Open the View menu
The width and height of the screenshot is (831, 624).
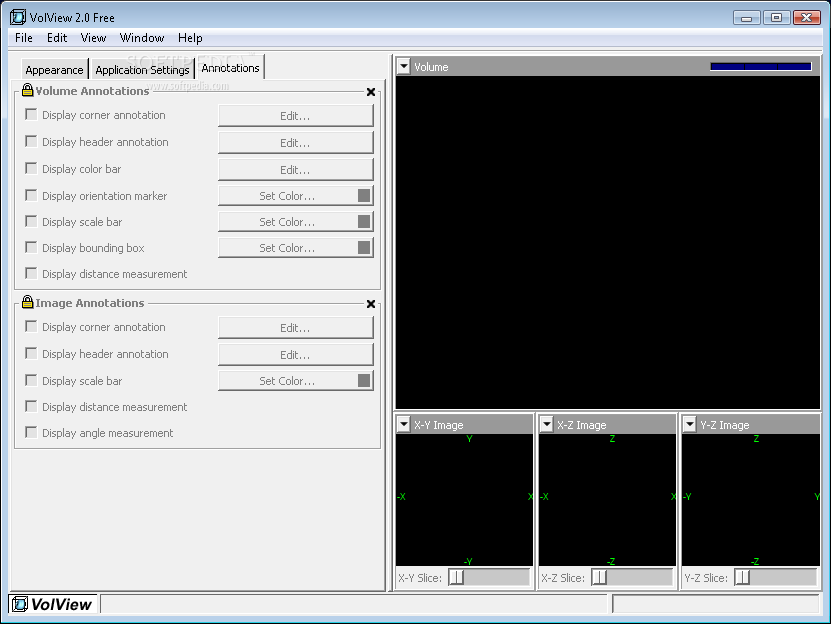[x=93, y=38]
